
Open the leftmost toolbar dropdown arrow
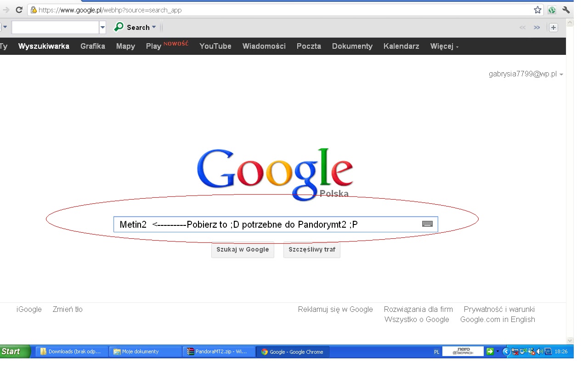point(5,28)
